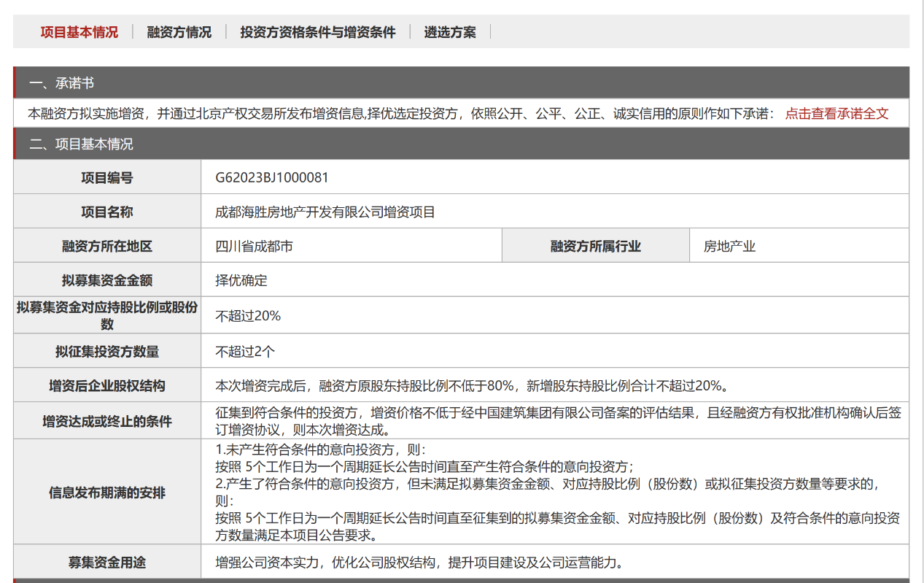The image size is (924, 583).
Task: Click the project number G62023BJ1000081
Action: pos(272,178)
